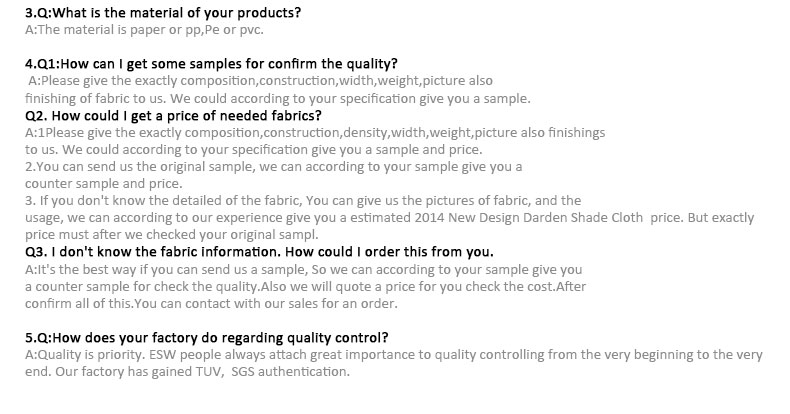Viewport: 790px width, 414px height.
Task: Click the line 'A:It's the best way if you can send'
Action: 303,269
